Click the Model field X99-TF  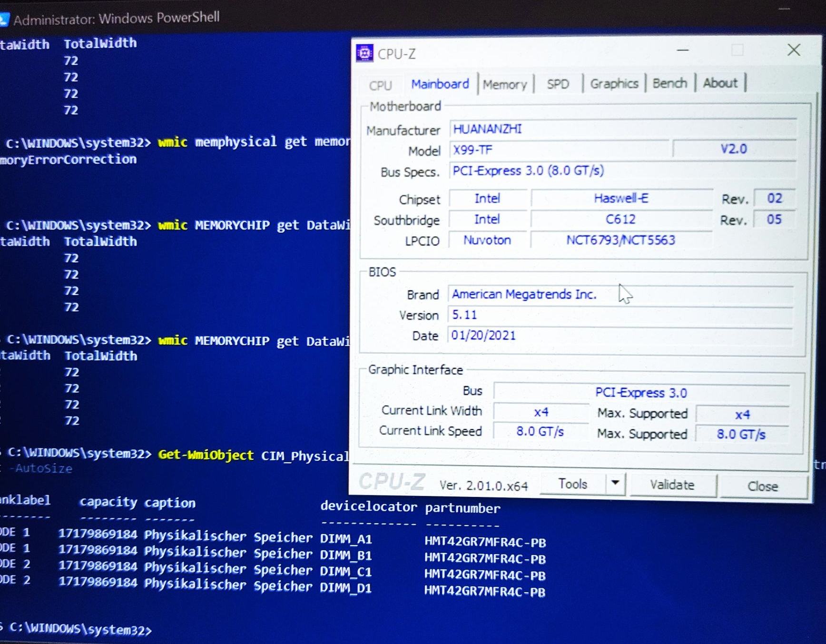tap(559, 150)
